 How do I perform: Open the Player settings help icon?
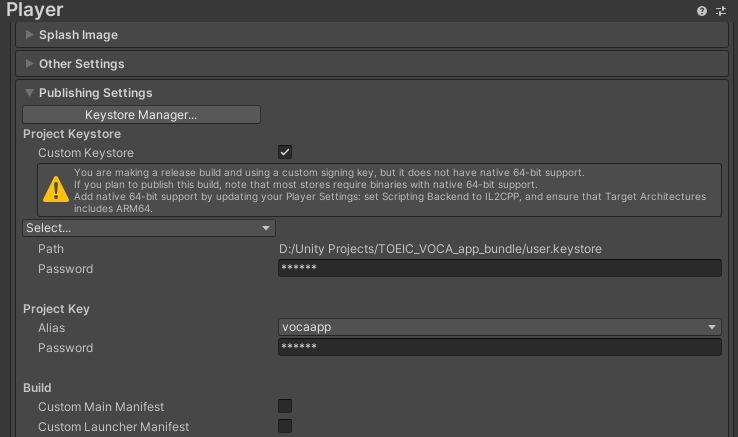click(701, 11)
